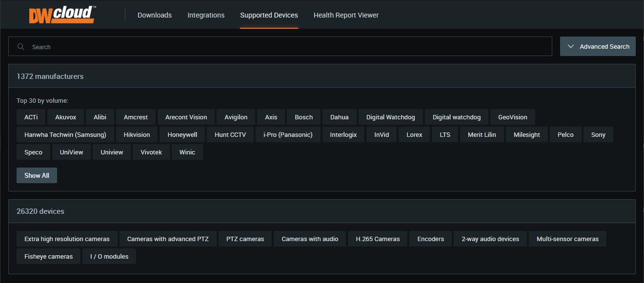
Task: Select the ACTi manufacturer tag
Action: (31, 117)
